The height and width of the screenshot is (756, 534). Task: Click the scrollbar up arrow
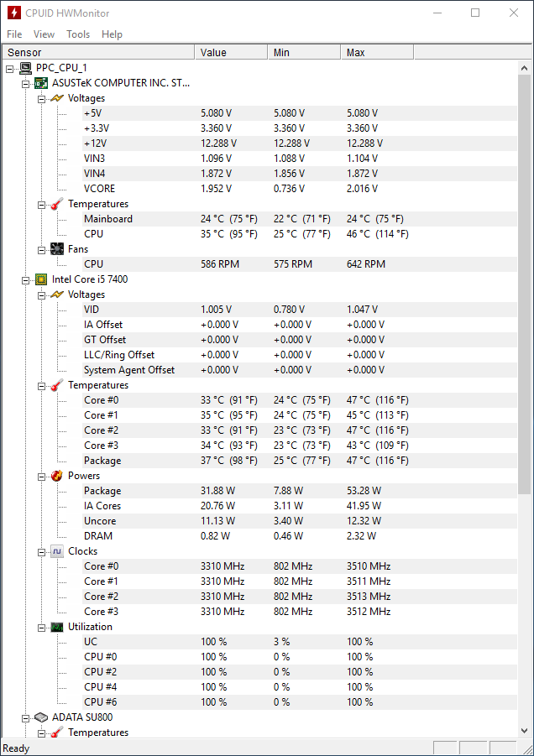525,68
